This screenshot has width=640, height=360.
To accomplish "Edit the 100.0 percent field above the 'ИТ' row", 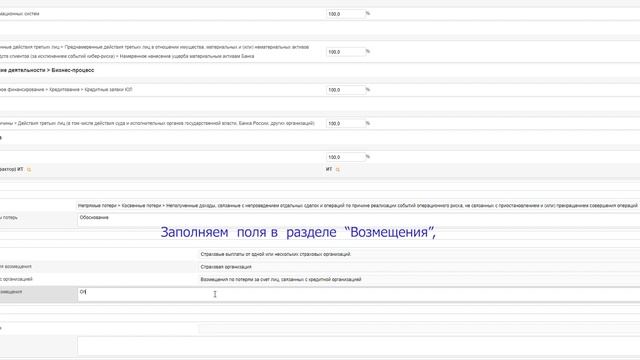I will [346, 157].
